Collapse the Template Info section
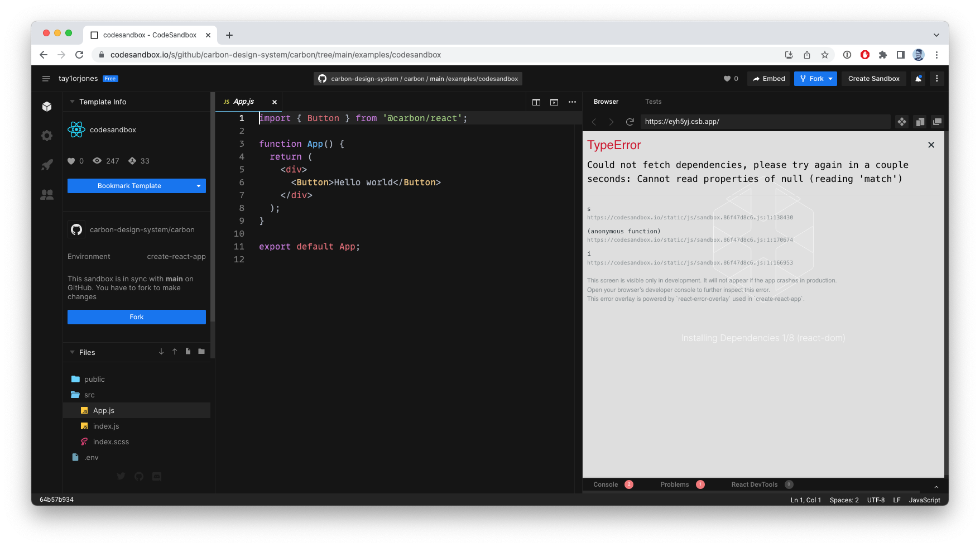The width and height of the screenshot is (980, 547). click(71, 102)
